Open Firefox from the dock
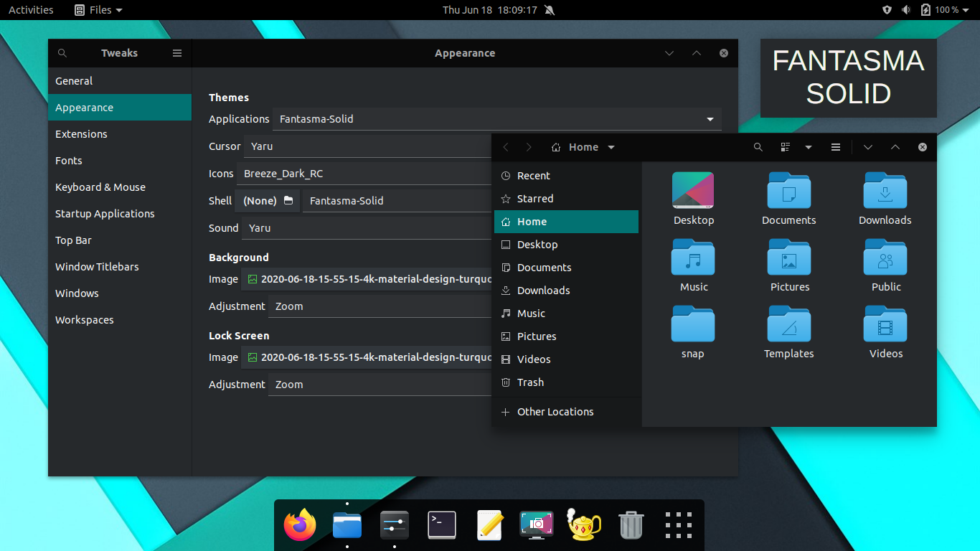980x551 pixels. coord(300,525)
